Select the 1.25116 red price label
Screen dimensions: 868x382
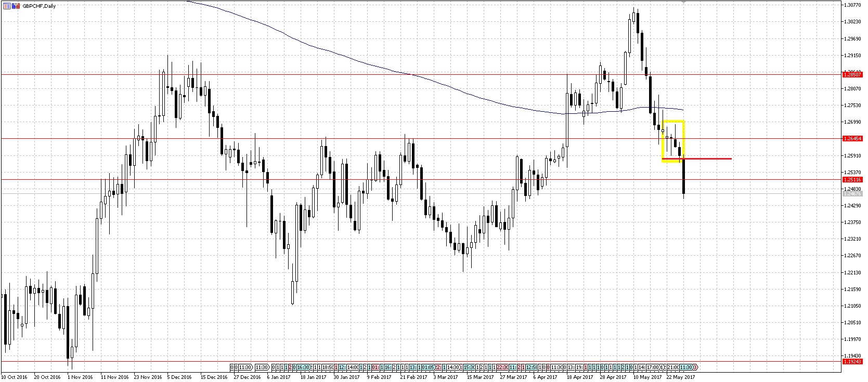852,179
